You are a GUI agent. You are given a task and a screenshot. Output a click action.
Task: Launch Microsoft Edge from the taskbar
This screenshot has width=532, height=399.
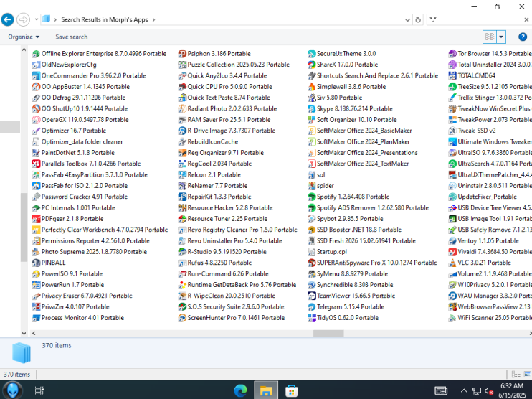pyautogui.click(x=241, y=390)
